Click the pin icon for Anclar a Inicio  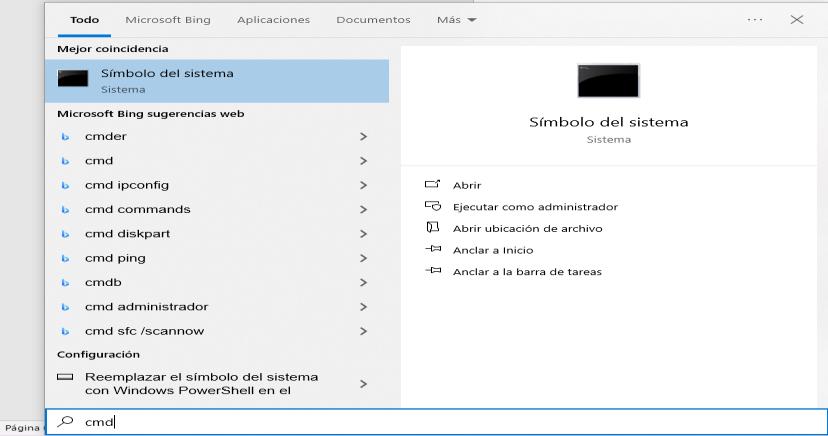click(433, 249)
